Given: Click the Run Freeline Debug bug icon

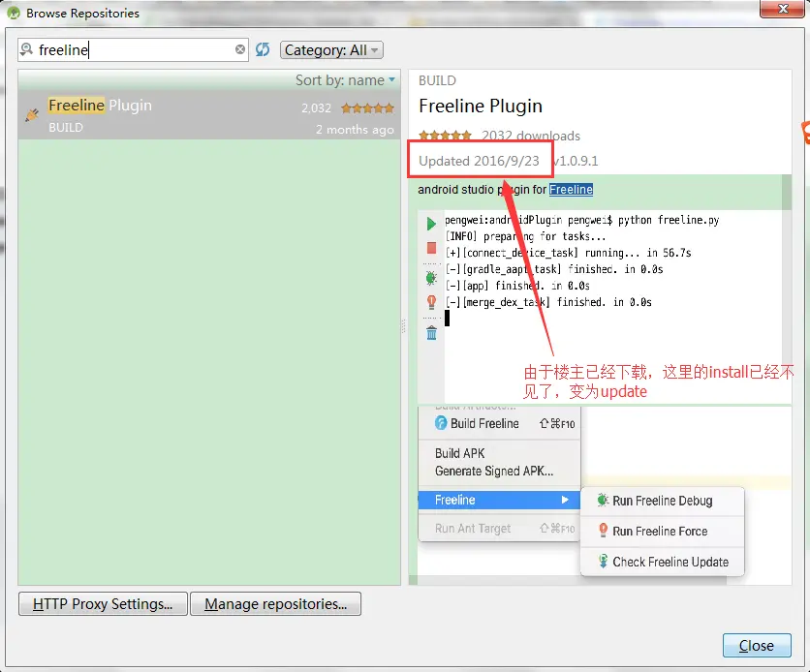Looking at the screenshot, I should [x=603, y=500].
